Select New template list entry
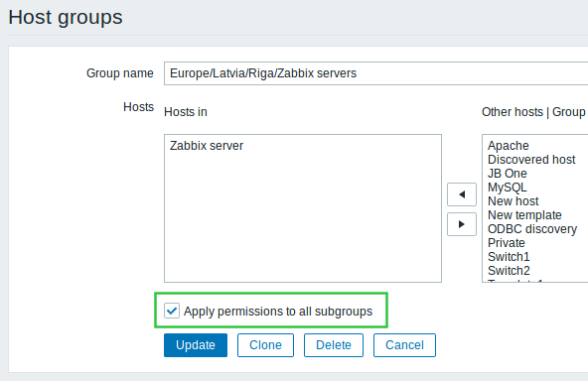 click(524, 215)
